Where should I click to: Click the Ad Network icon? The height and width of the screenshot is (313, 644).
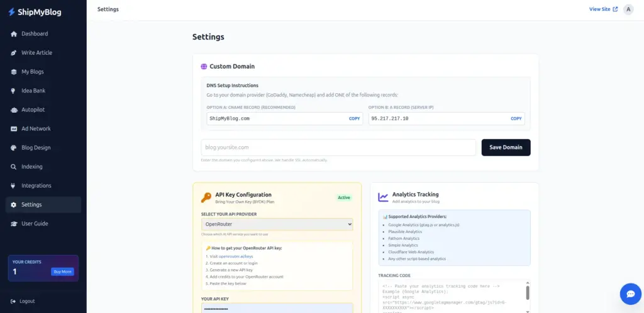14,128
